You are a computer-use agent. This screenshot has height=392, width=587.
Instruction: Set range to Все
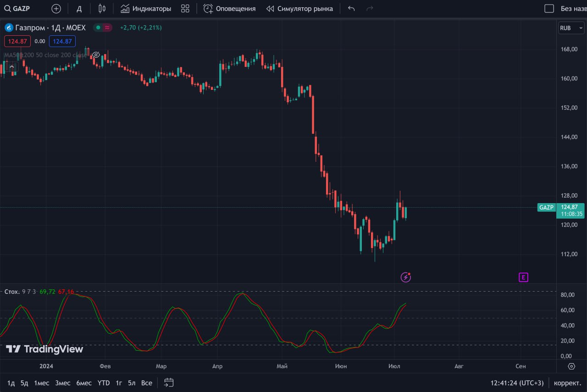click(147, 383)
